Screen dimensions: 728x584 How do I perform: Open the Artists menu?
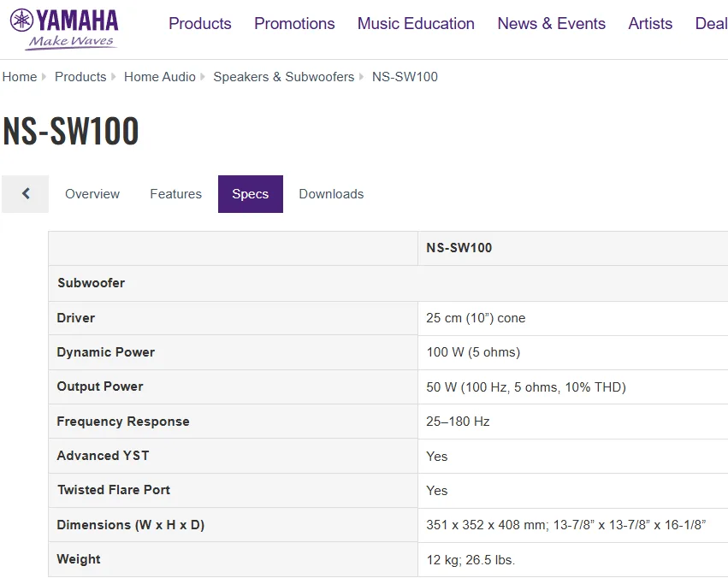pos(650,23)
